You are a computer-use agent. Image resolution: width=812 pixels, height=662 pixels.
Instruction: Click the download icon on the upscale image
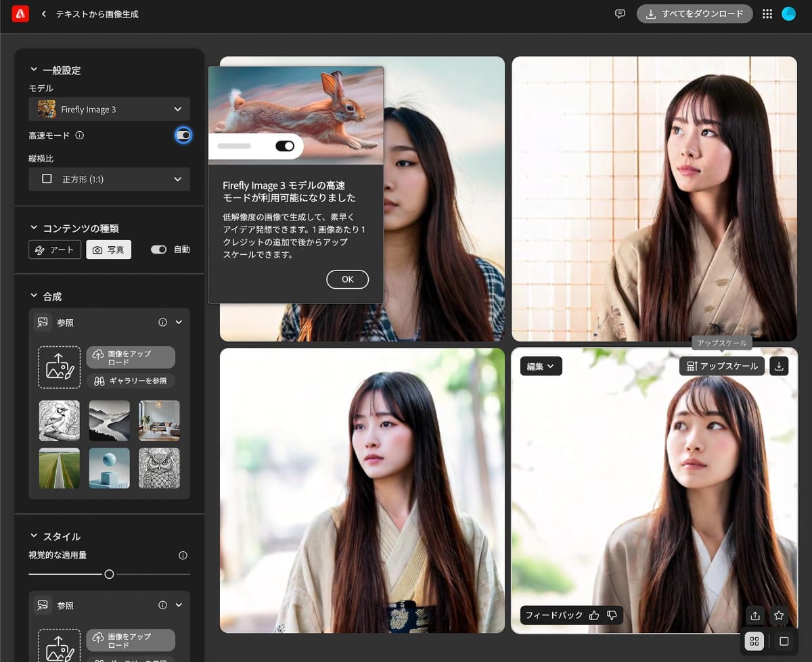[778, 366]
